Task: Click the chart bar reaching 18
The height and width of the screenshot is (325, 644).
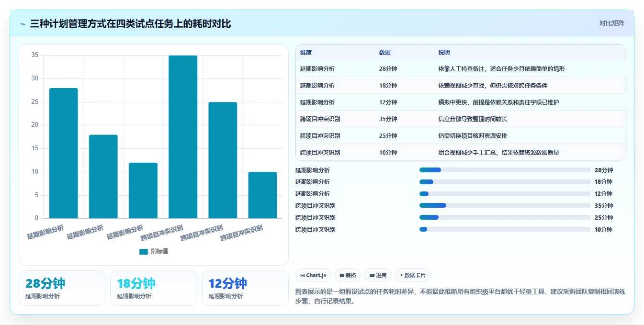Action: 103,177
